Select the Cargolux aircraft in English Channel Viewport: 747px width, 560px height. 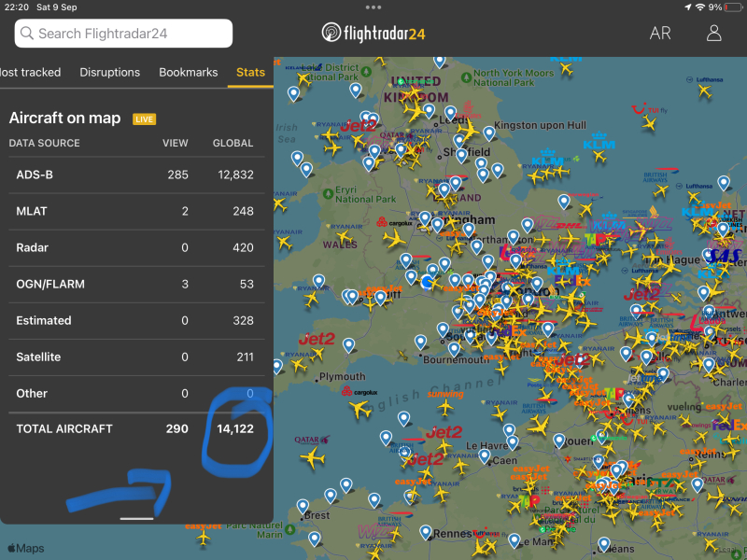click(361, 409)
